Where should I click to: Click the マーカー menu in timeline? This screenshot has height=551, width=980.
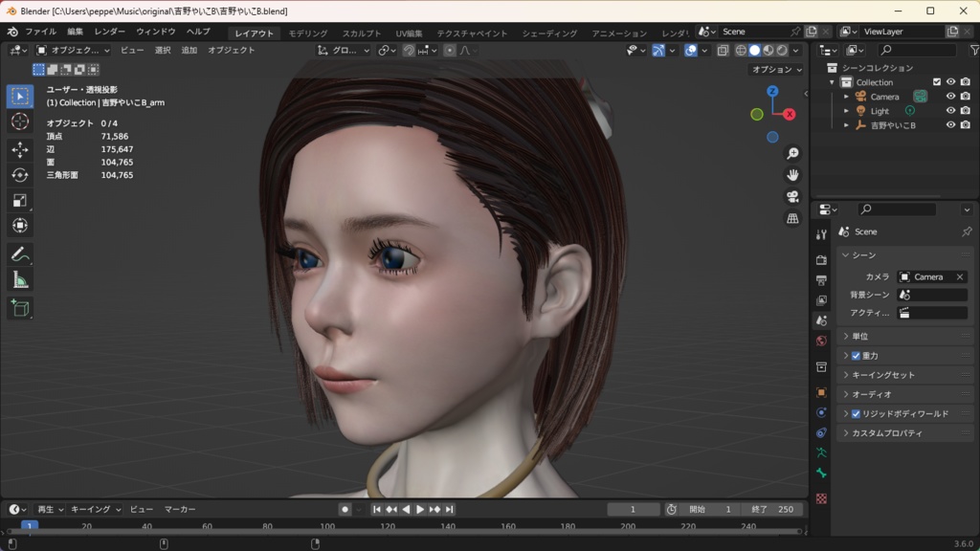click(x=180, y=510)
